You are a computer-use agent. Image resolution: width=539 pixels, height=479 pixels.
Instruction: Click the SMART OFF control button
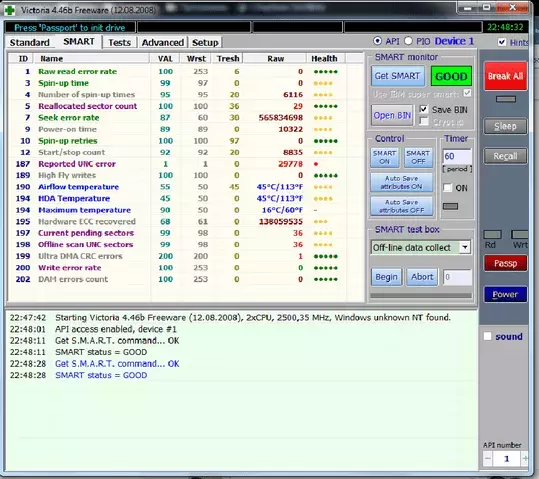(x=418, y=157)
